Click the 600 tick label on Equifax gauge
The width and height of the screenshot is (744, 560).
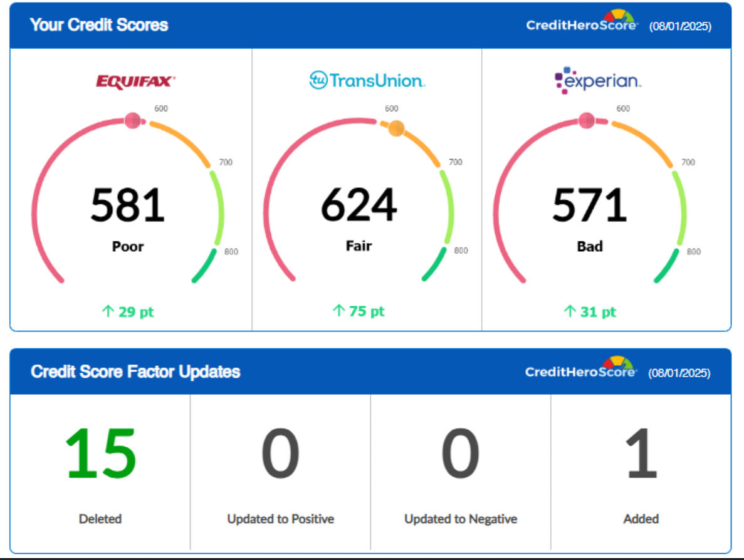(161, 108)
